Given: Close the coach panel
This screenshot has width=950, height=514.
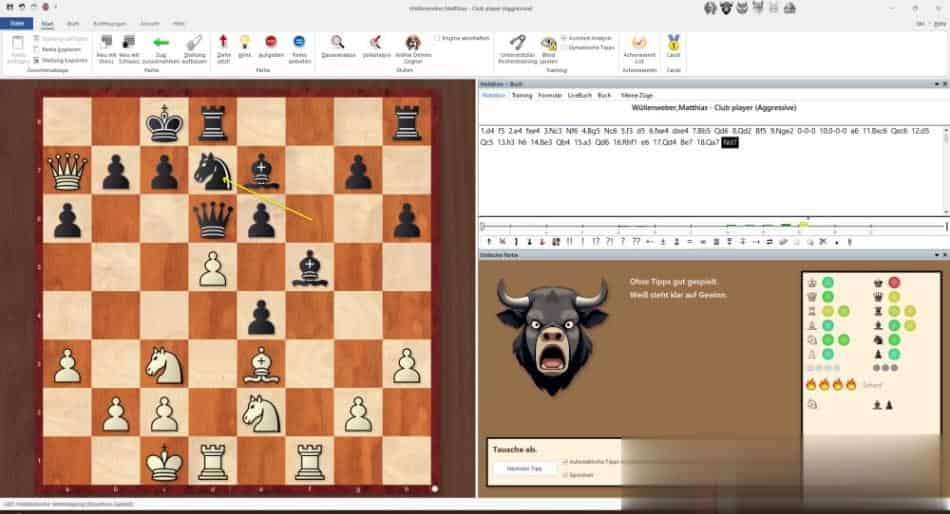Looking at the screenshot, I should point(945,255).
